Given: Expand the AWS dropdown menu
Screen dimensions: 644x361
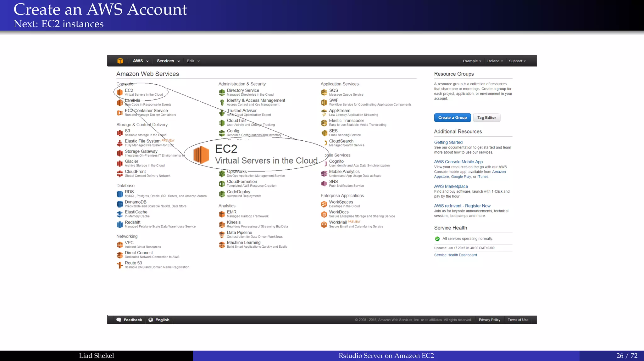Looking at the screenshot, I should (141, 61).
